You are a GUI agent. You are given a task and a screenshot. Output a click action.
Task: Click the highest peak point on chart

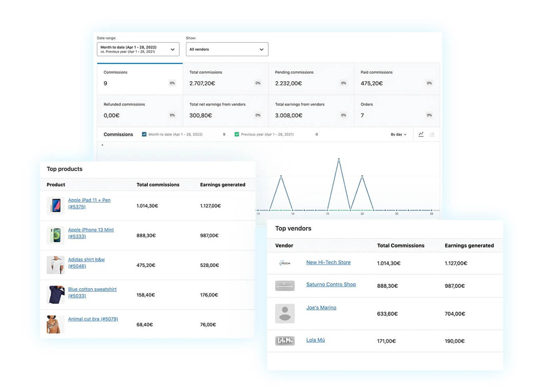click(x=339, y=159)
